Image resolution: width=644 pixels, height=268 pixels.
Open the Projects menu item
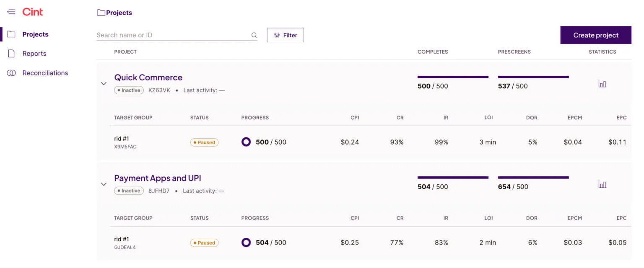(35, 34)
